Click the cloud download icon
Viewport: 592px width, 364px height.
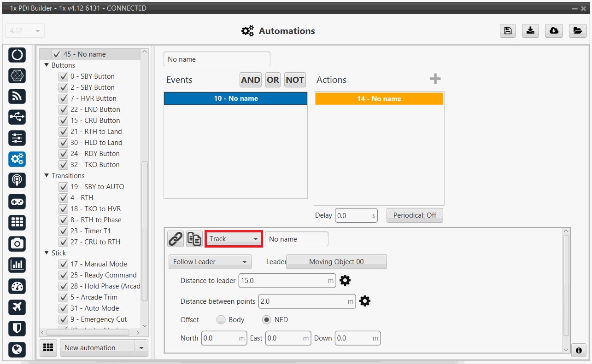pos(554,31)
